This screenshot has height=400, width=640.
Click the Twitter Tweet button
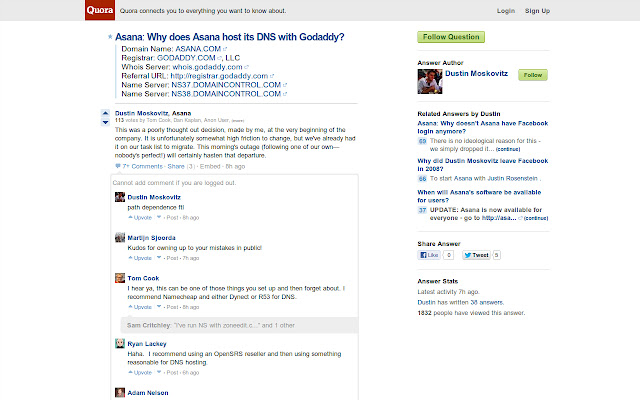pos(476,255)
